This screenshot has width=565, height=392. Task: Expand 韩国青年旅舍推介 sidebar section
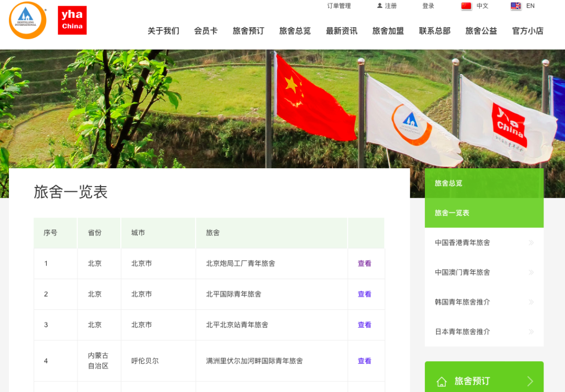click(x=462, y=302)
